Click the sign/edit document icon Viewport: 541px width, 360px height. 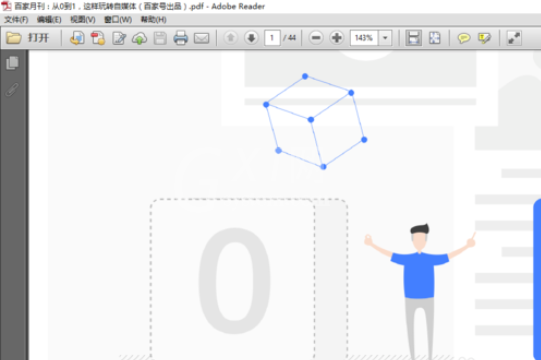coord(119,38)
